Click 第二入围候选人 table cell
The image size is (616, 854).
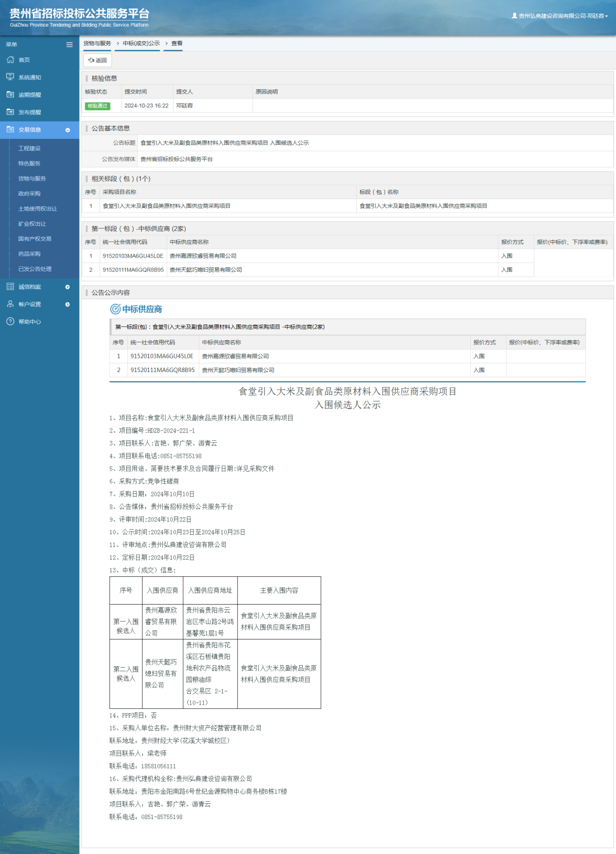[x=126, y=674]
